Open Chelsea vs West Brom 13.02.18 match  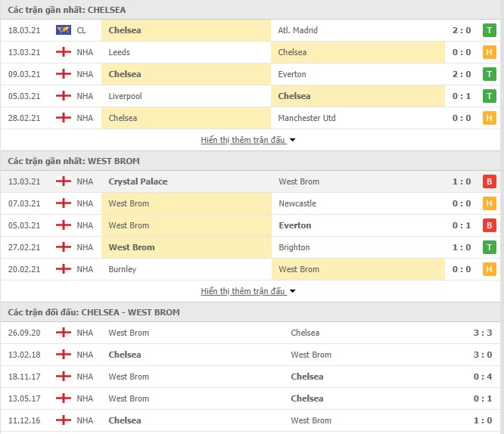coord(250,355)
